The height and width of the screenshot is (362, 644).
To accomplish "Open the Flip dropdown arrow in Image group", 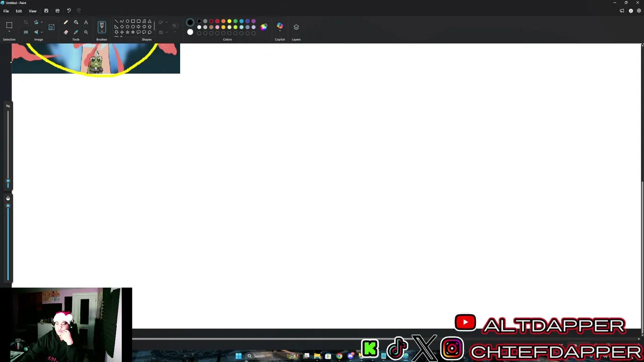I will (41, 32).
